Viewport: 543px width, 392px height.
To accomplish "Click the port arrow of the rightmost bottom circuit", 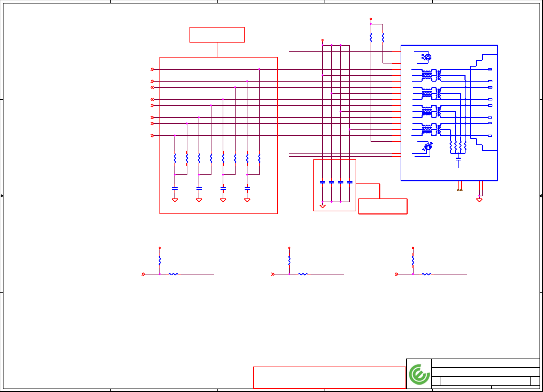I will pyautogui.click(x=396, y=274).
